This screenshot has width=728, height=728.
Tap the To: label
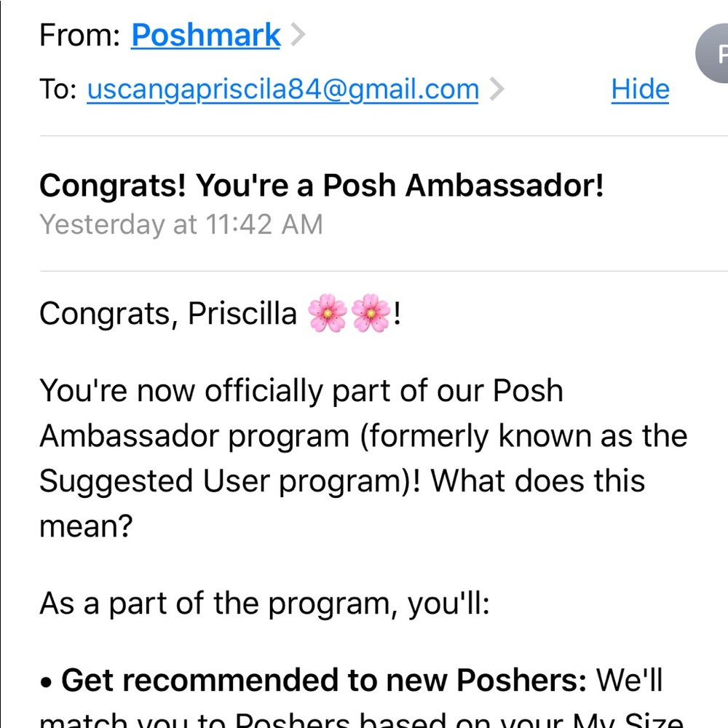tap(58, 89)
